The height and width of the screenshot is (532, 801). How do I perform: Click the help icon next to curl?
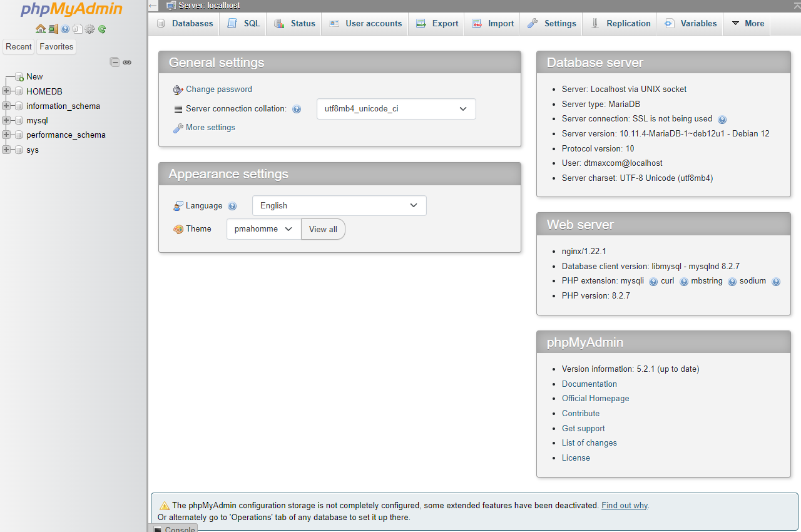pos(684,282)
